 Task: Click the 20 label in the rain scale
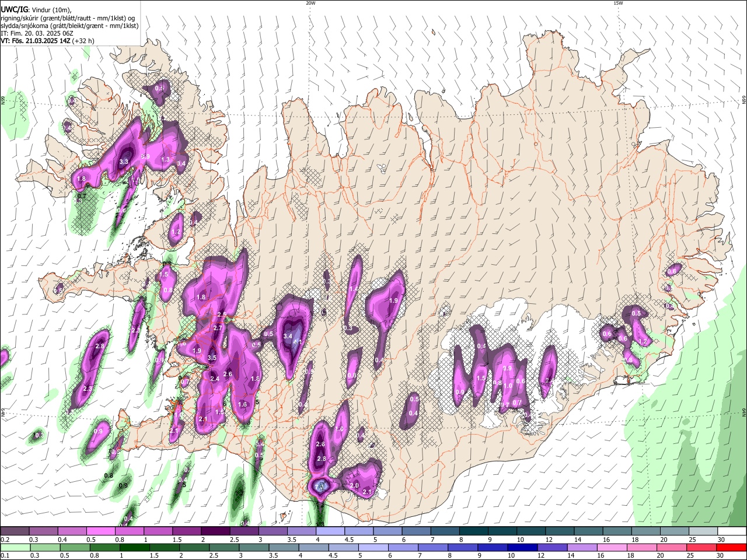(661, 556)
